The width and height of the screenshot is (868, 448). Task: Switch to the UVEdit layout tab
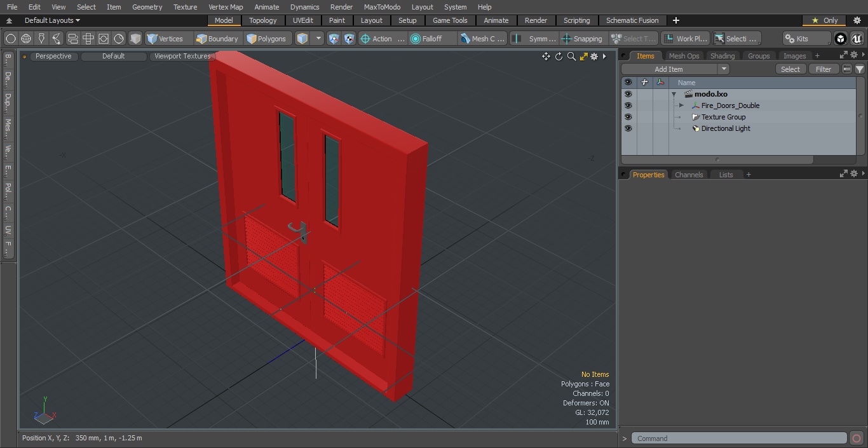(302, 20)
